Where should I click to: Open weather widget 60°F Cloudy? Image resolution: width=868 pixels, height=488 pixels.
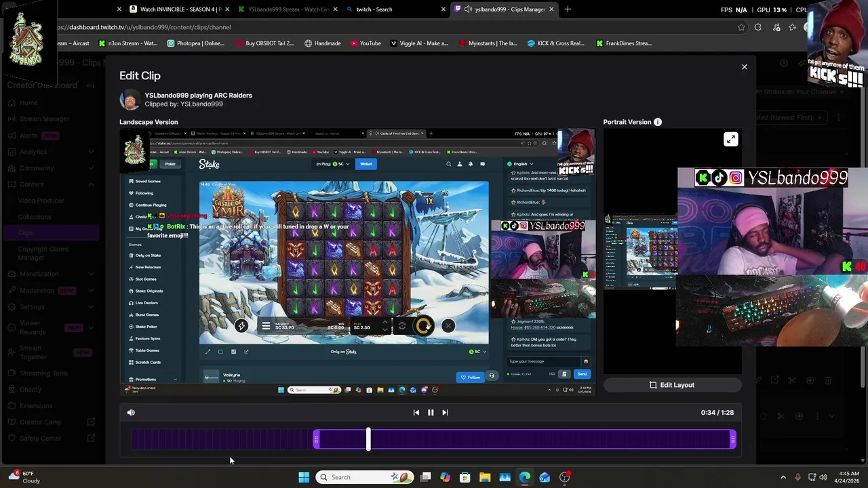click(x=24, y=477)
